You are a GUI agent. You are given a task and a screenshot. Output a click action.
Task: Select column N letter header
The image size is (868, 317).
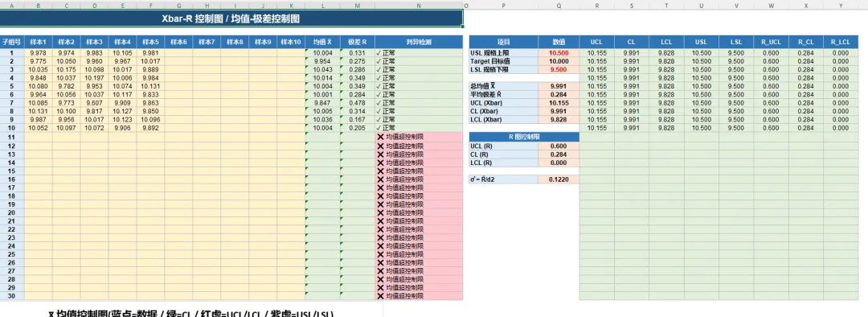[419, 5]
